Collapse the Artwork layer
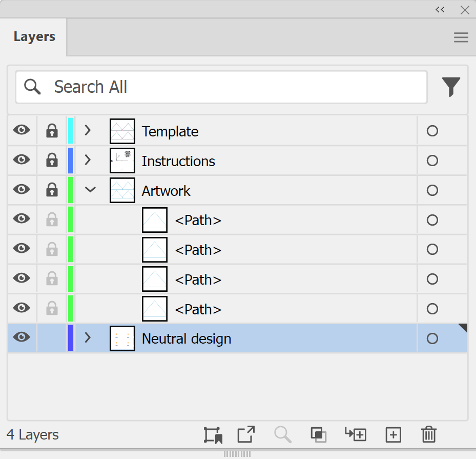This screenshot has width=476, height=459. click(x=90, y=190)
